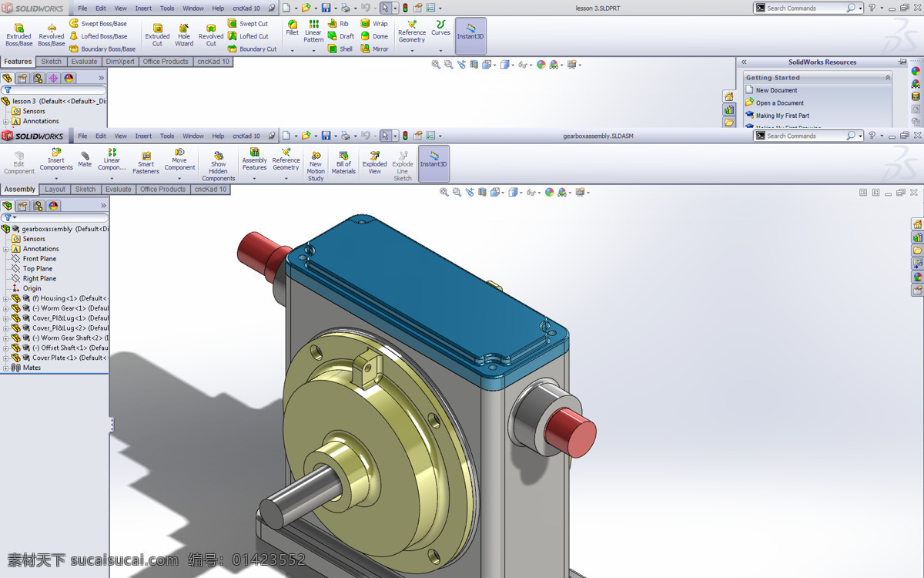Open the Insert Components dropdown arrow
This screenshot has height=578, width=924.
56,179
